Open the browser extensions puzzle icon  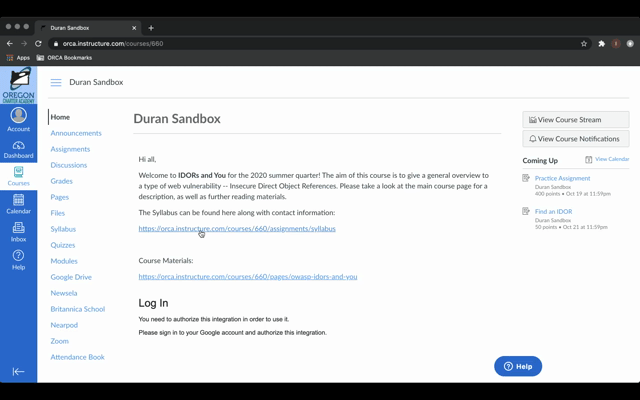(602, 44)
